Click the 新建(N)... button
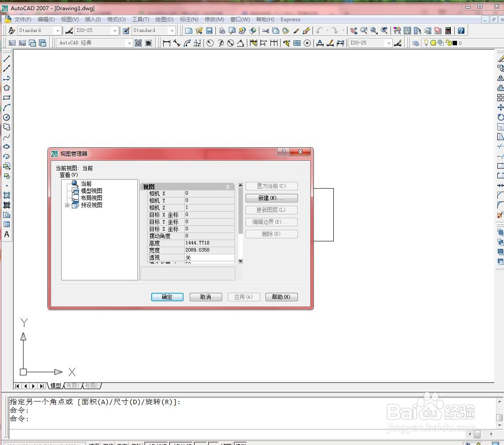Viewport: 504px width, 445px height. coord(272,198)
